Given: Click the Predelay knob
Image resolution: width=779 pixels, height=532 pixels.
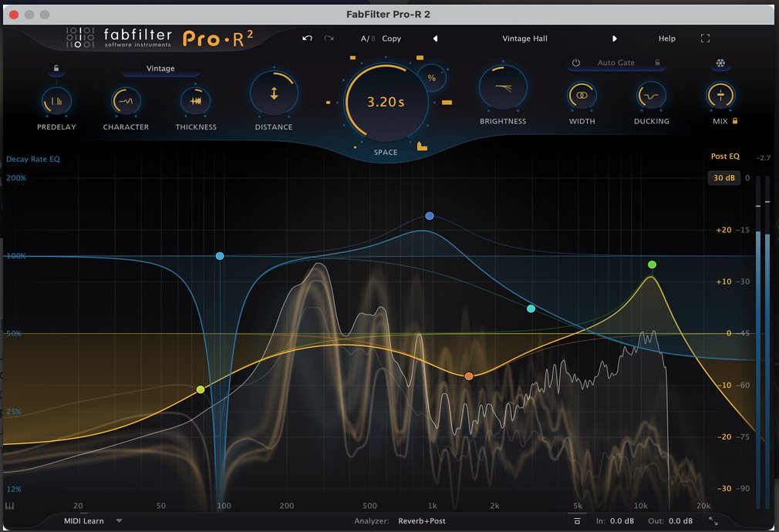Looking at the screenshot, I should (x=56, y=101).
